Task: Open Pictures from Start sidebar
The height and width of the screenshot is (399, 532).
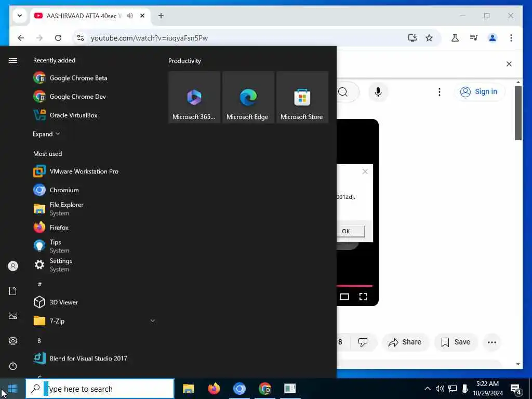Action: [x=13, y=316]
